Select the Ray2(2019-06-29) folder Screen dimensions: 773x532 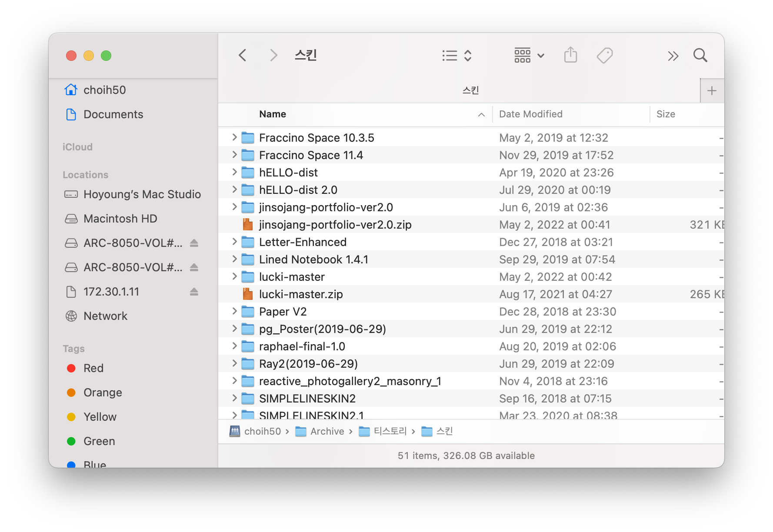click(x=471, y=364)
